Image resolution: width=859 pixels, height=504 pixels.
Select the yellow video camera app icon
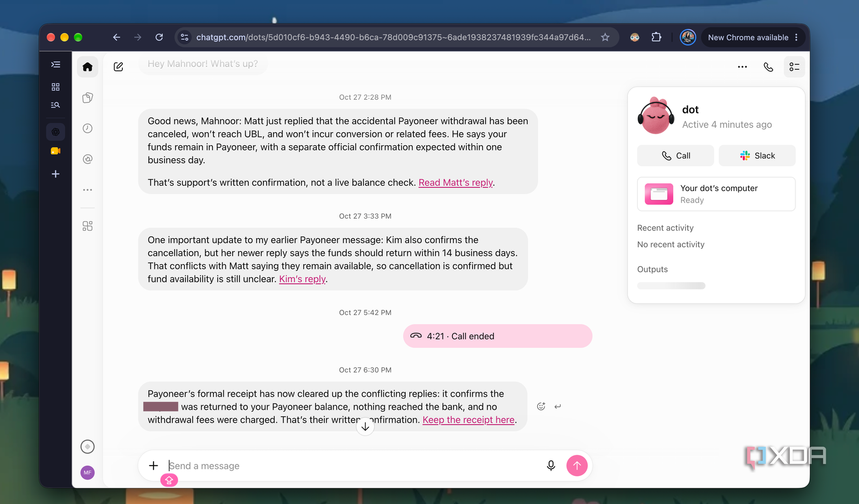56,151
